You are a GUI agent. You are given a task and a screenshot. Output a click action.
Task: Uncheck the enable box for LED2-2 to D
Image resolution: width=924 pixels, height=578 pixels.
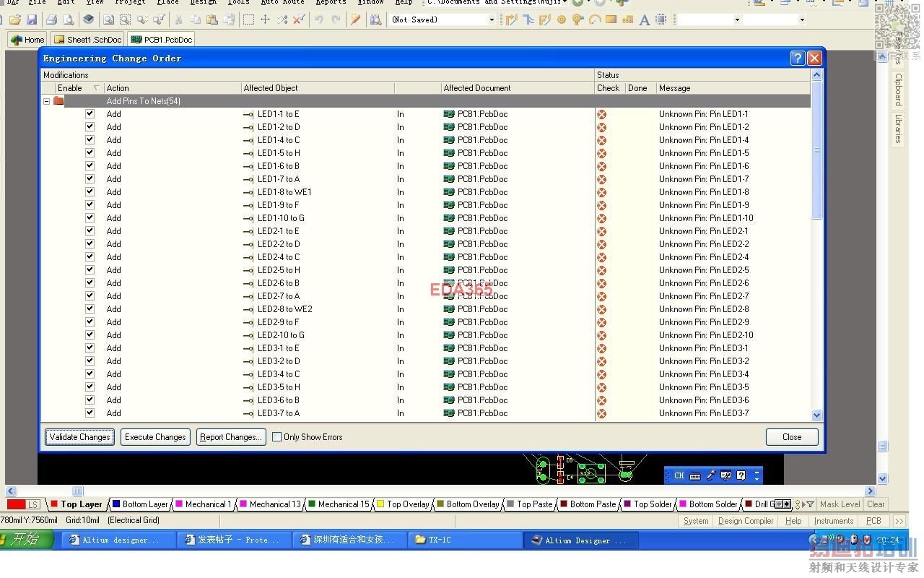(90, 243)
